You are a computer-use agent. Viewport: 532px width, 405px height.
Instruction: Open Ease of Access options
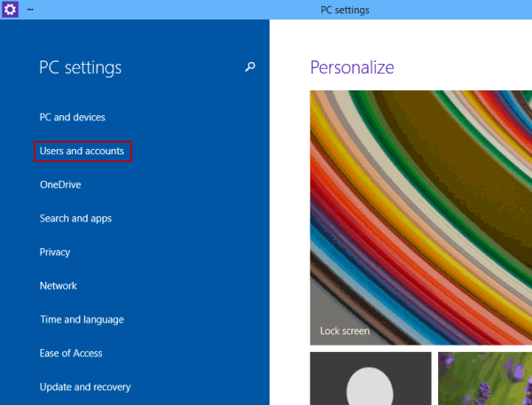point(71,354)
